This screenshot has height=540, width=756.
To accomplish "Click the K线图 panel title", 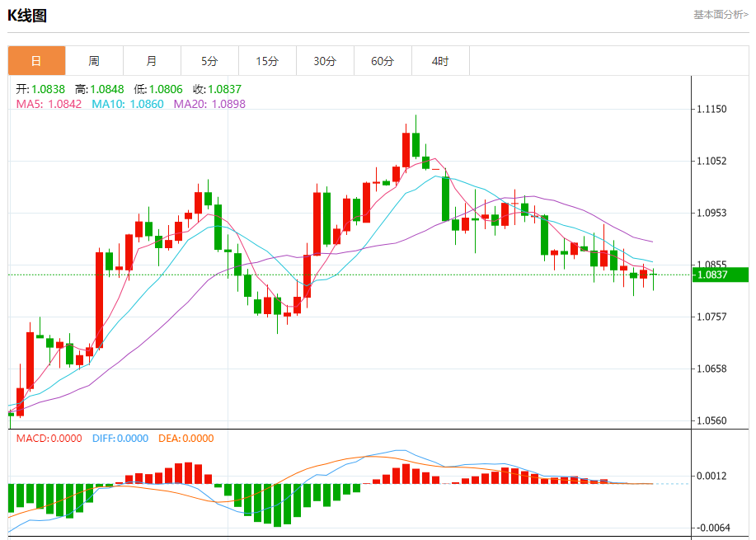I will click(x=27, y=16).
